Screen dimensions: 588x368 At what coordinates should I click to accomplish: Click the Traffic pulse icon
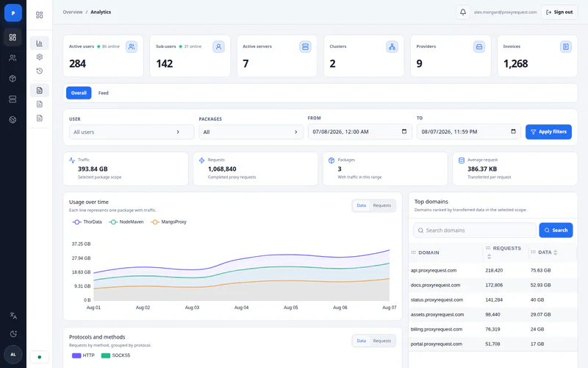pyautogui.click(x=72, y=160)
